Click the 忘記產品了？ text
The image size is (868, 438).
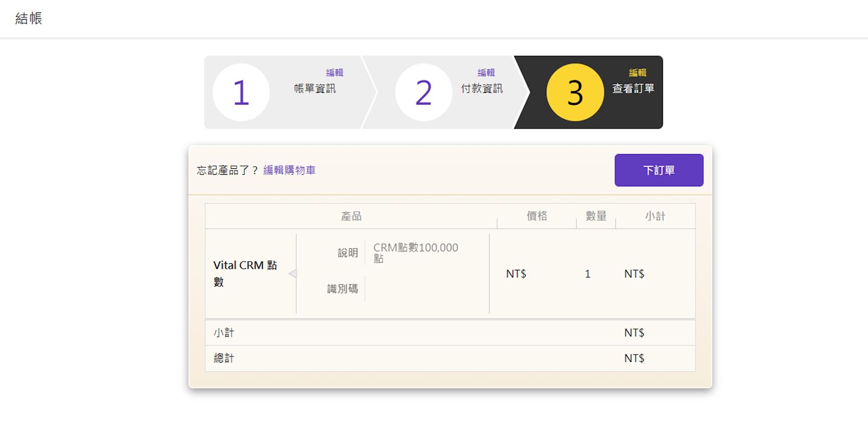coord(228,170)
